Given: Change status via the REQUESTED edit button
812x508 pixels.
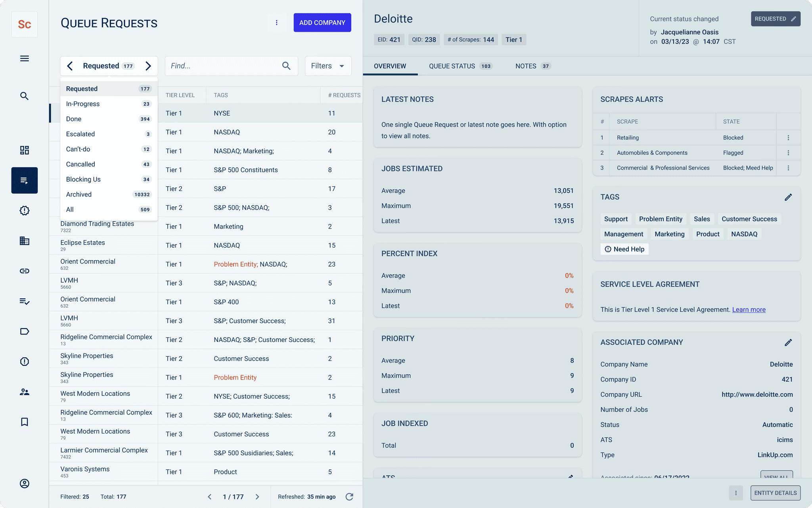Looking at the screenshot, I should pos(776,19).
